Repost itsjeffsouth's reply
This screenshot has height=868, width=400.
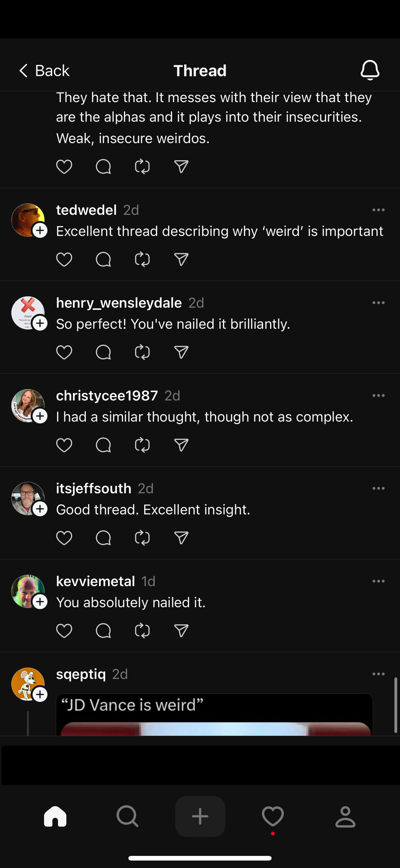point(142,538)
